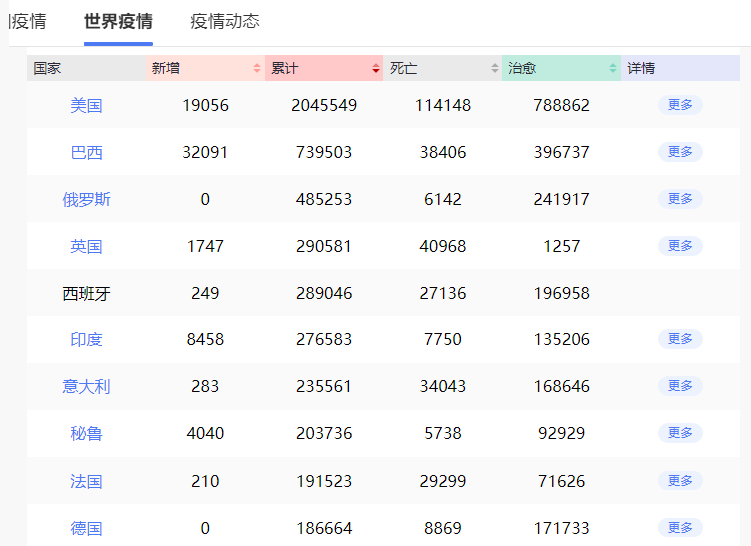Viewport: 751px width, 546px height.
Task: Click the 累计 header label
Action: pyautogui.click(x=284, y=68)
